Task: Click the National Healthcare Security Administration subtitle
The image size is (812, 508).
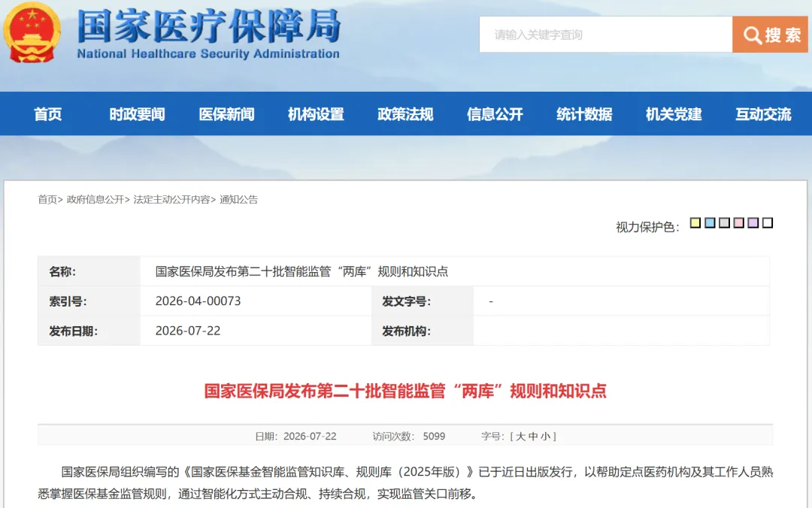Action: (x=208, y=54)
